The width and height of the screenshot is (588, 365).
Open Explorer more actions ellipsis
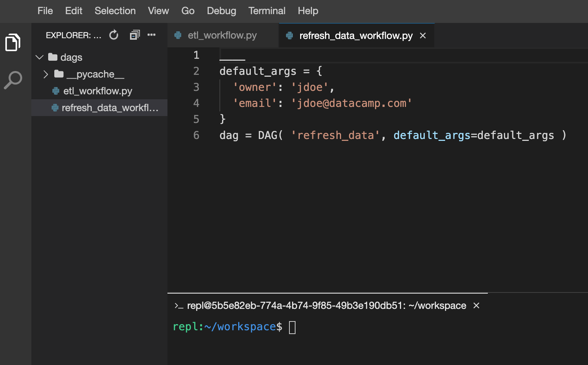click(x=151, y=35)
